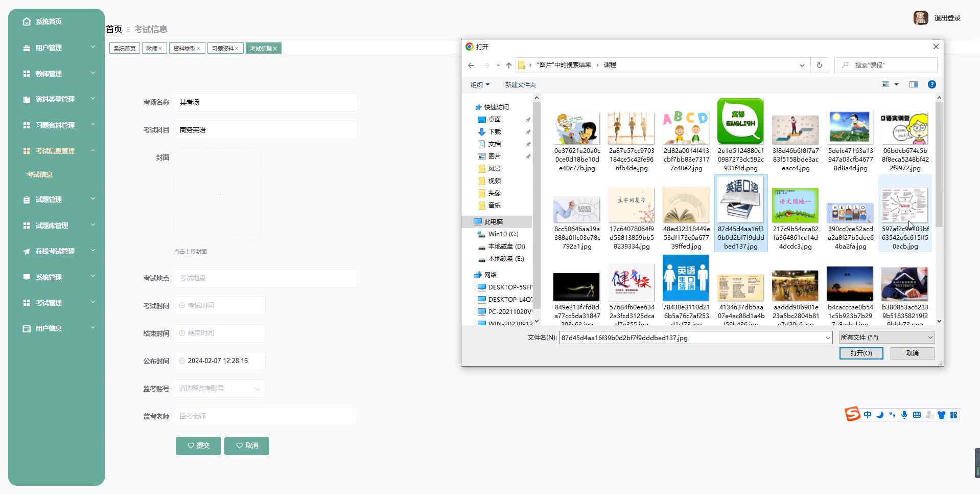Click the 教师管理 grid icon

click(27, 74)
